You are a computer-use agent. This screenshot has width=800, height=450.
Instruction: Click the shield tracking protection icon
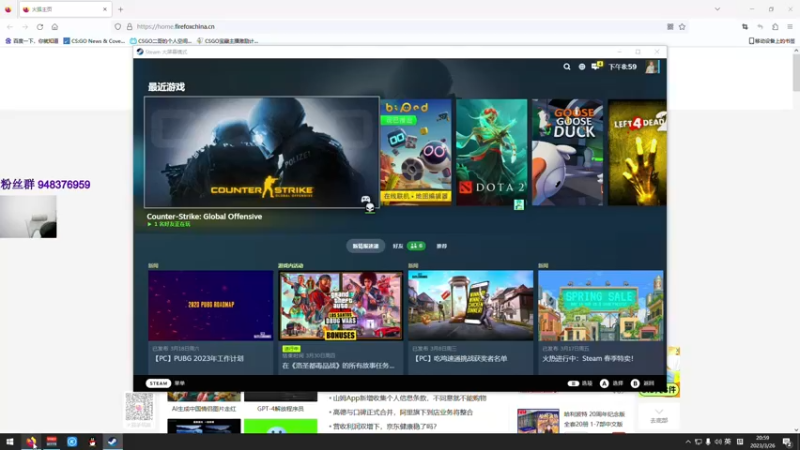coord(118,27)
